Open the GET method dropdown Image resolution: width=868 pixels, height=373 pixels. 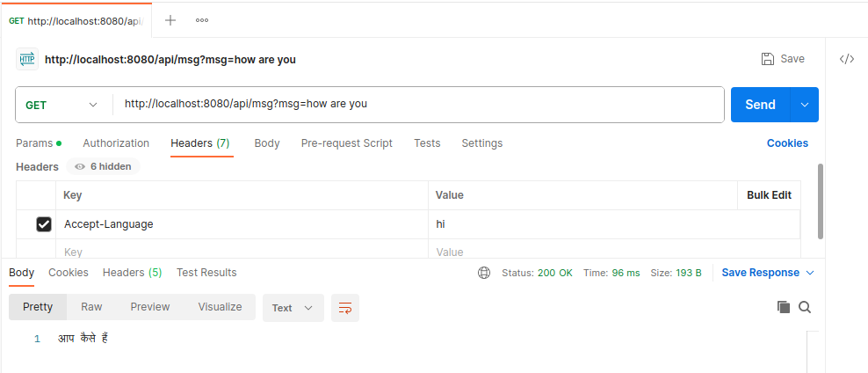pyautogui.click(x=63, y=105)
